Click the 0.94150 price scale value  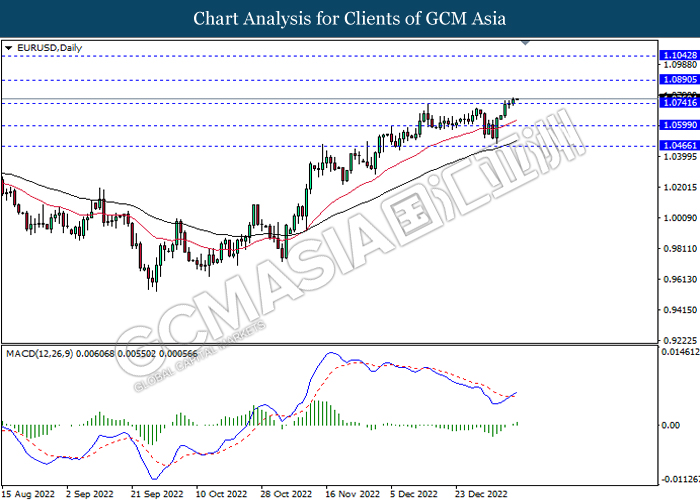pos(680,310)
